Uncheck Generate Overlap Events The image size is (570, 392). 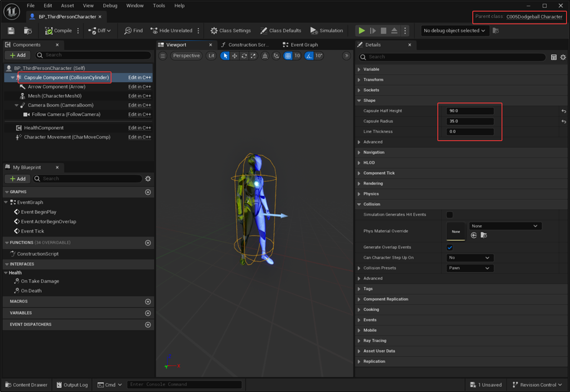tap(450, 247)
